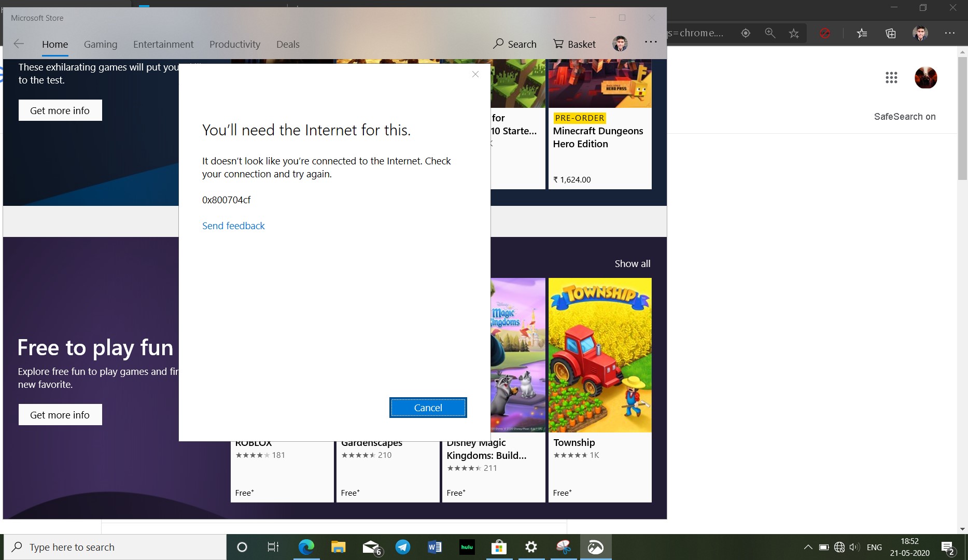Show hidden system tray icons
Viewport: 968px width, 560px height.
click(x=808, y=547)
